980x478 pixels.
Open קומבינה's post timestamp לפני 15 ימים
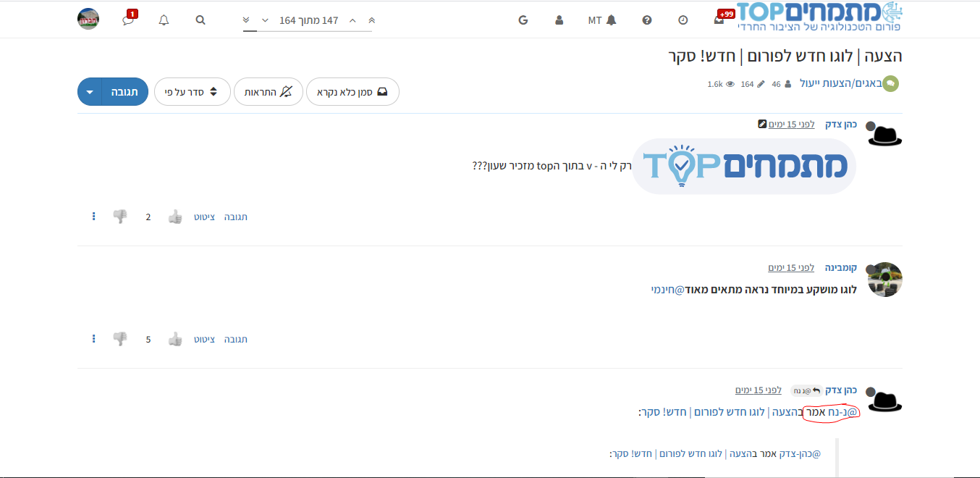(x=792, y=267)
